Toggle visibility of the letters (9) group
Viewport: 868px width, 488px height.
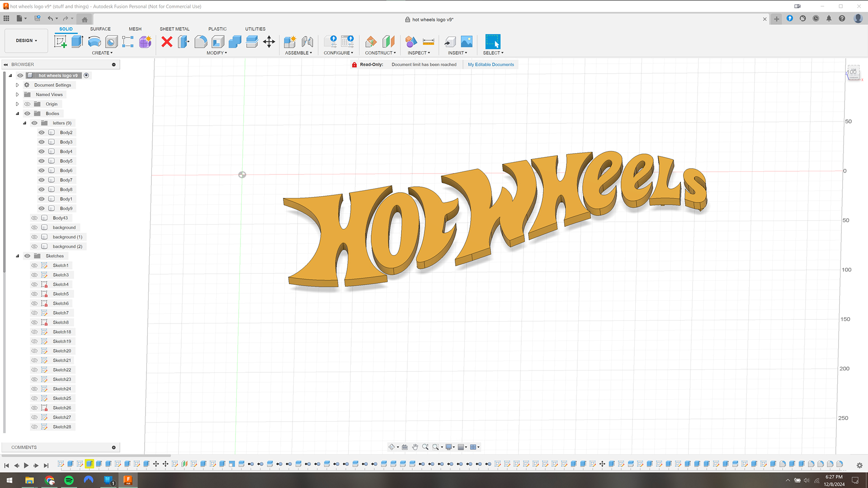point(34,123)
